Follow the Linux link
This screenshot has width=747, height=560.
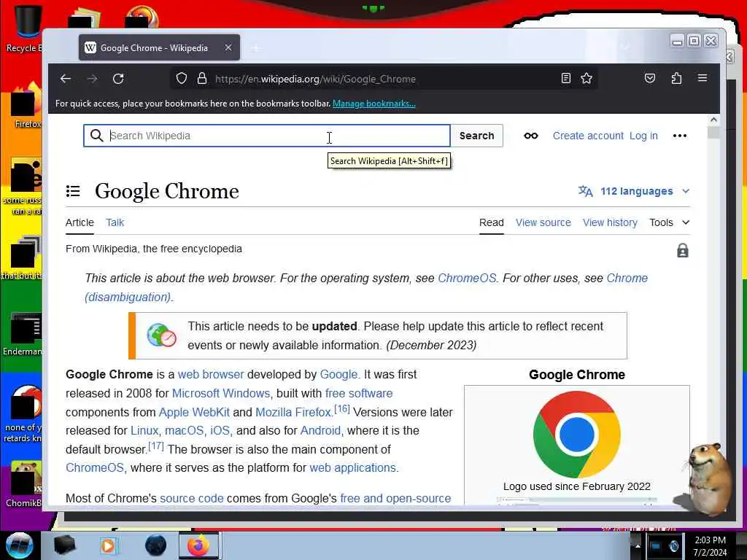coord(145,430)
